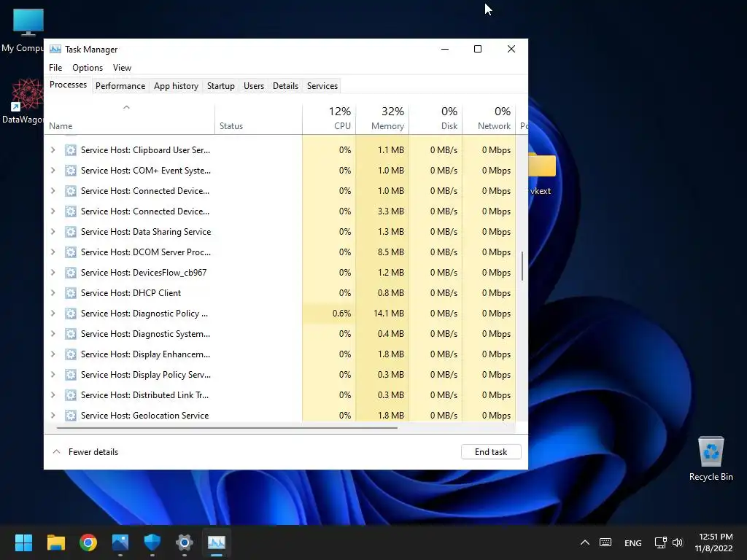
Task: Click the ENG language indicator
Action: tap(632, 542)
